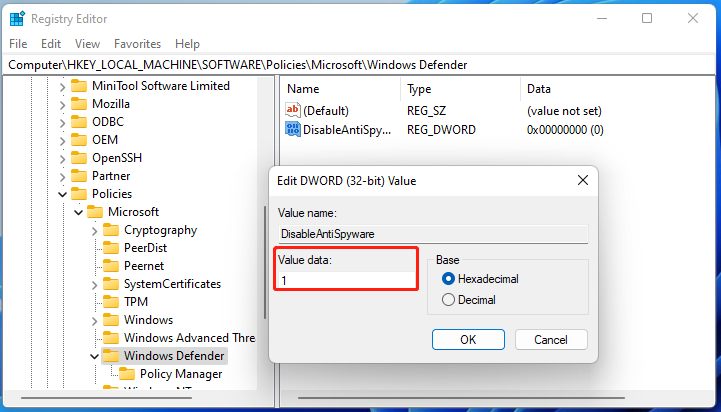Select the Hexadecimal base option
Screen dimensions: 721x412
[x=448, y=279]
